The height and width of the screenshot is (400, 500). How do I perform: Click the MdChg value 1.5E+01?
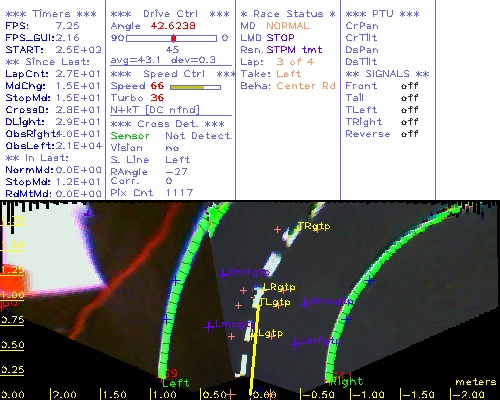click(78, 86)
